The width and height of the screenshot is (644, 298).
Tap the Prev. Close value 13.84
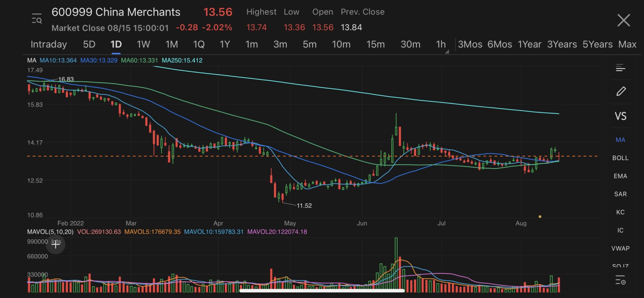351,28
